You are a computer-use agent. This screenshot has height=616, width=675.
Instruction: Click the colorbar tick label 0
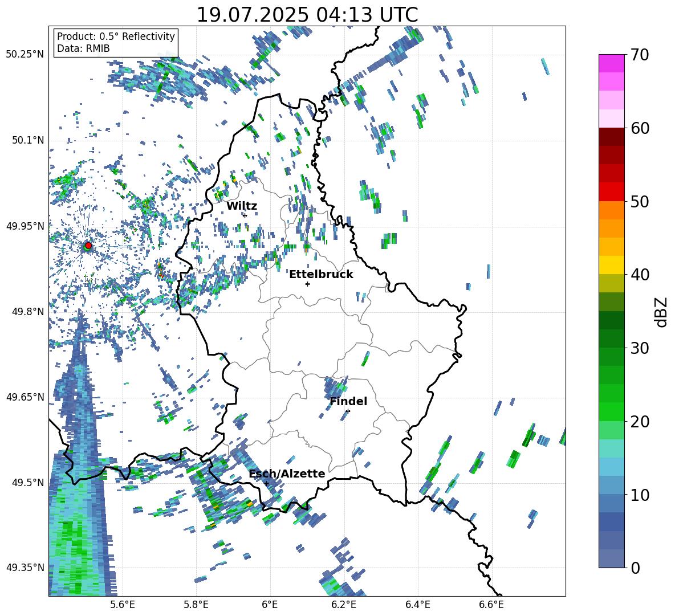[x=635, y=568]
